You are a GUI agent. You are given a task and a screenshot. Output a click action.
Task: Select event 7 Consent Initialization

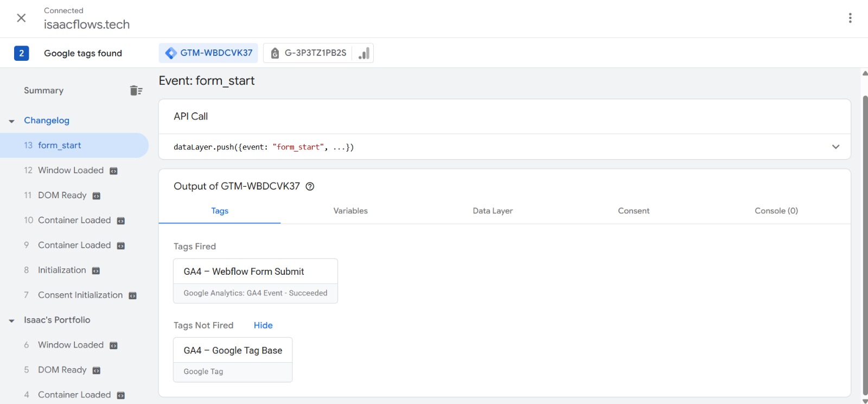pos(74,295)
